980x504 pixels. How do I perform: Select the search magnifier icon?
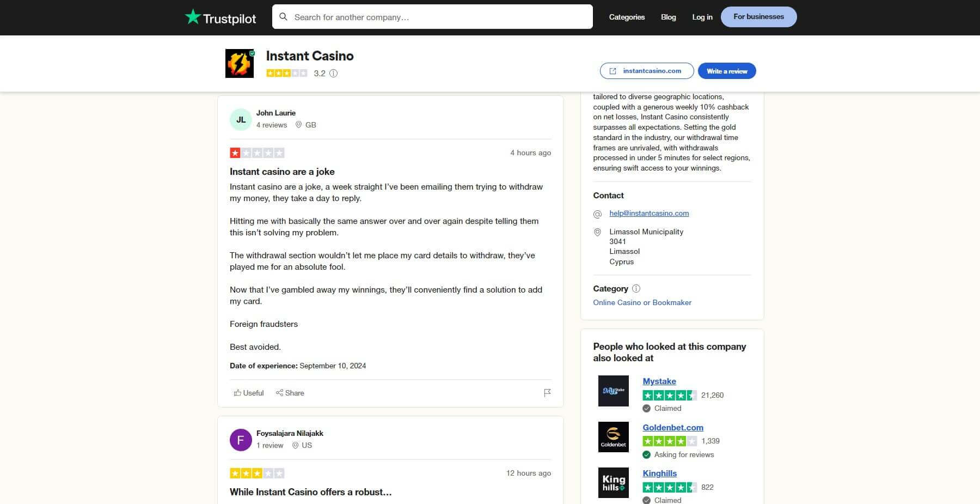tap(284, 17)
